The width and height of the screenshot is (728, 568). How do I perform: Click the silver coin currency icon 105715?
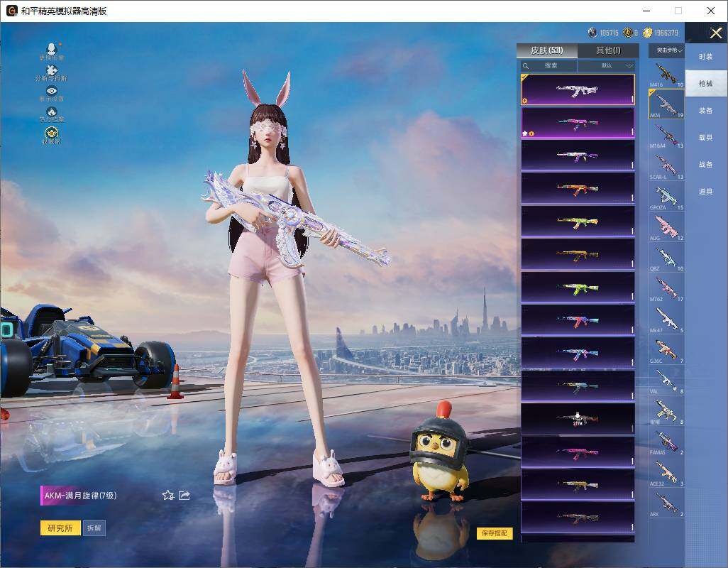click(592, 33)
